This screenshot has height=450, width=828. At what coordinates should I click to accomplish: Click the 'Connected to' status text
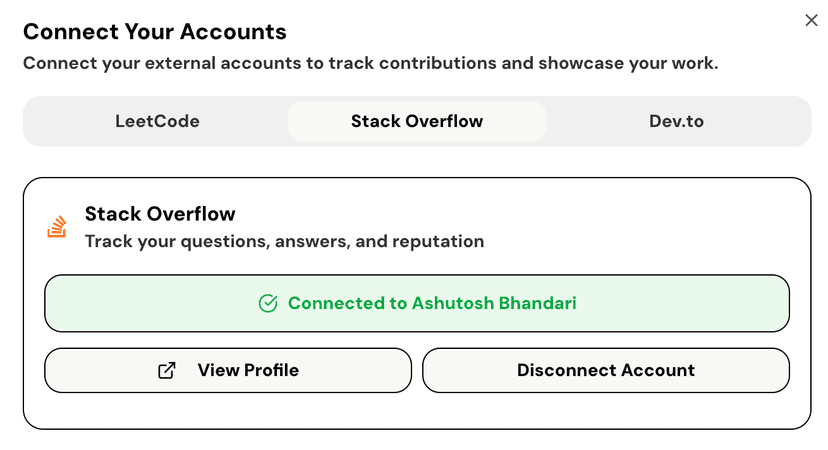pyautogui.click(x=347, y=303)
